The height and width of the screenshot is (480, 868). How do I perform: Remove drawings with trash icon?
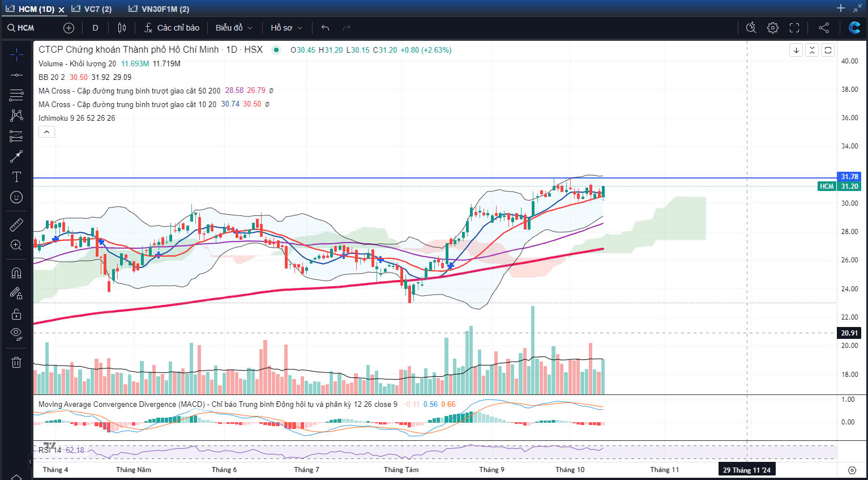tap(16, 363)
